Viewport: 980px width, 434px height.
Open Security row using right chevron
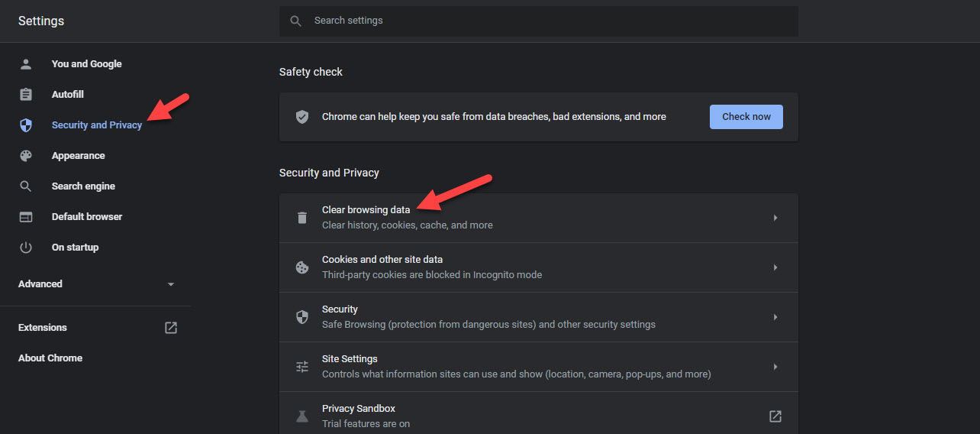click(x=775, y=317)
